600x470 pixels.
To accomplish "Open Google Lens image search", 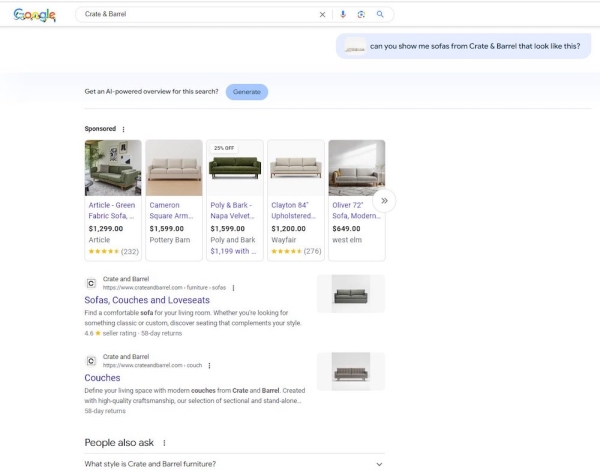I will (x=361, y=15).
